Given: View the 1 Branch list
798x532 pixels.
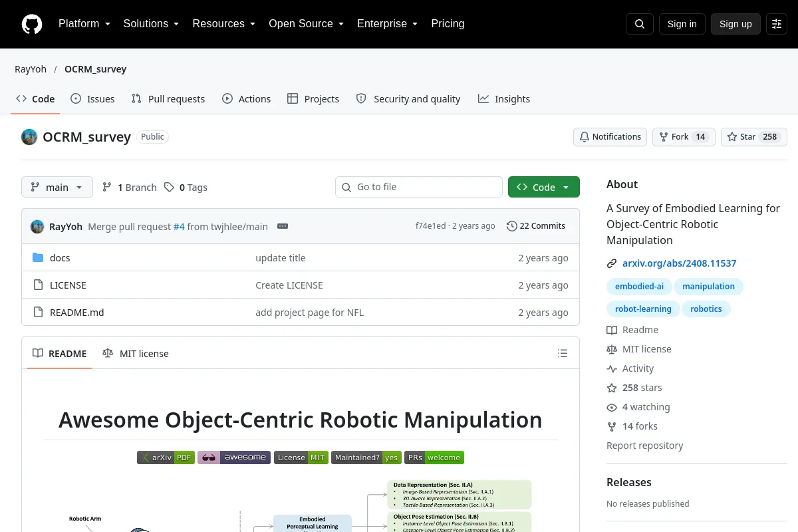Looking at the screenshot, I should point(130,188).
